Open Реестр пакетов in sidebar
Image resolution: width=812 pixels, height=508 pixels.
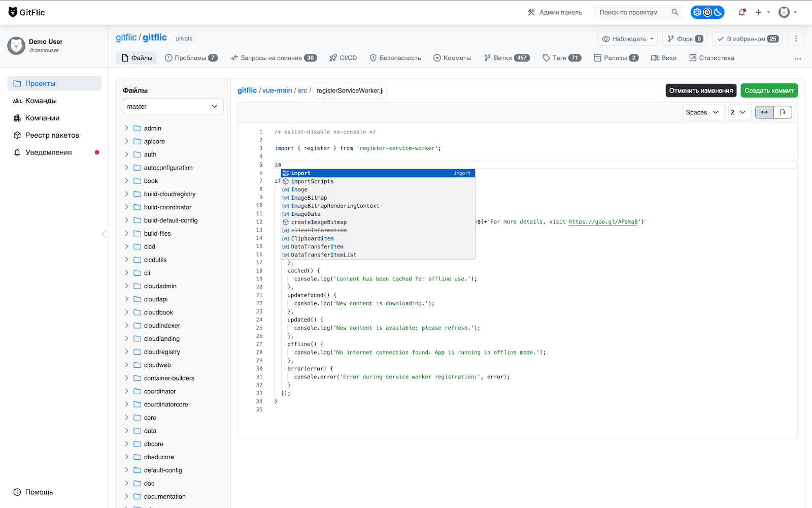coord(54,135)
